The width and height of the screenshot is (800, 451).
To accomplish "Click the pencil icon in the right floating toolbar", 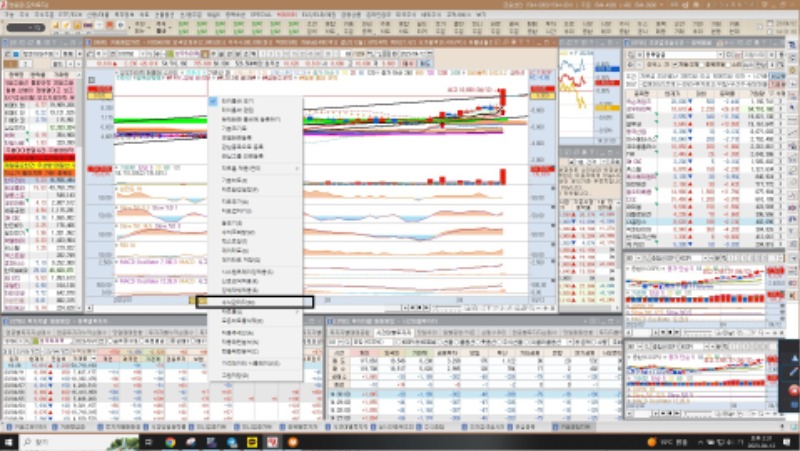I will (793, 371).
